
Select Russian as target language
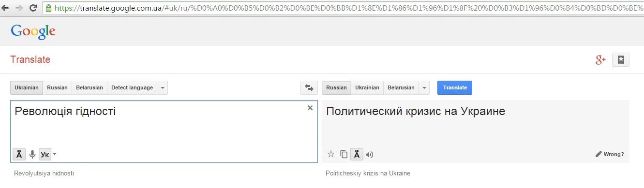tap(336, 87)
